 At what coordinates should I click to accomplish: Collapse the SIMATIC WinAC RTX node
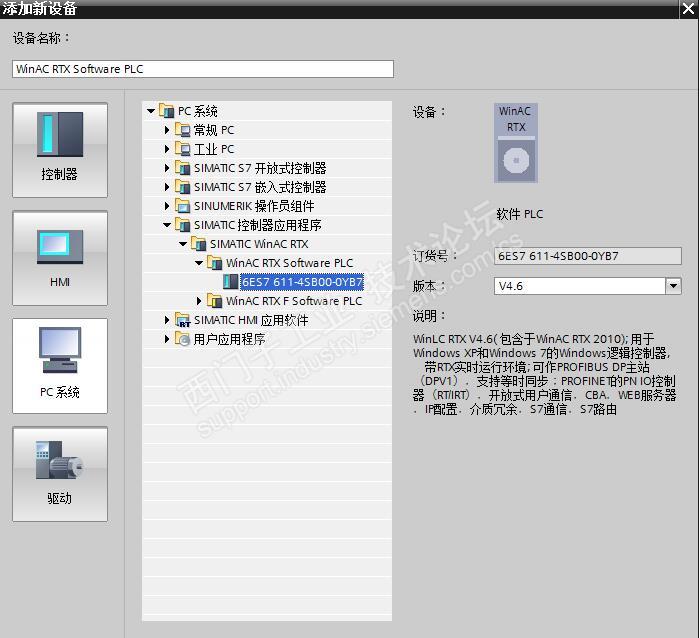(x=183, y=244)
